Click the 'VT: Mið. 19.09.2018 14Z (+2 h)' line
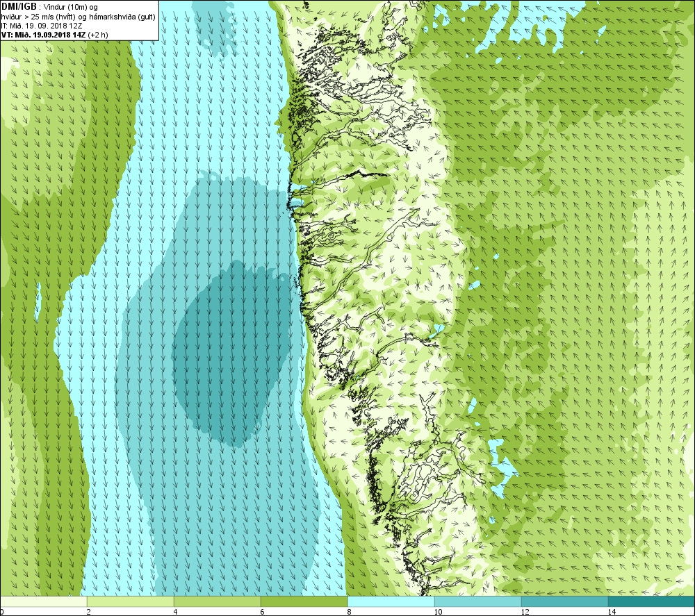 click(54, 35)
